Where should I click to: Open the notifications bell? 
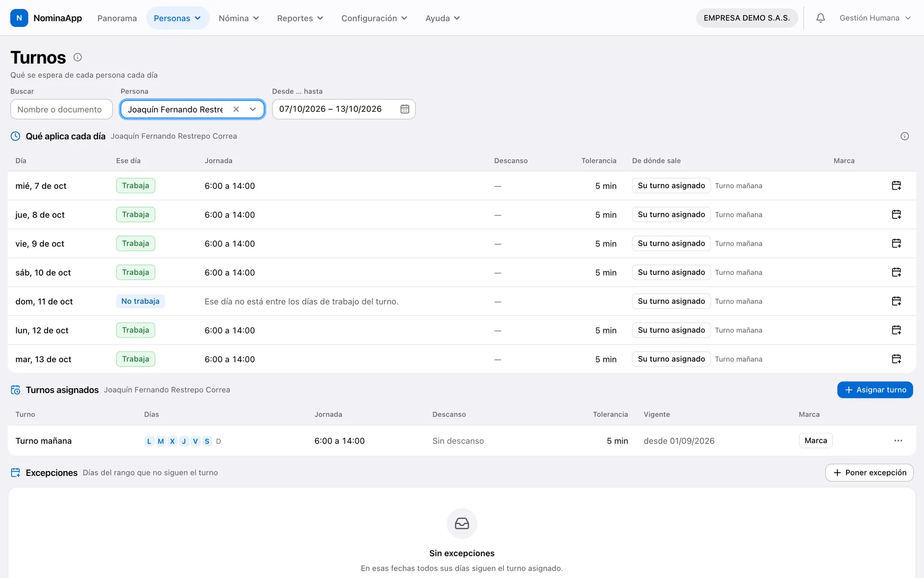click(821, 18)
